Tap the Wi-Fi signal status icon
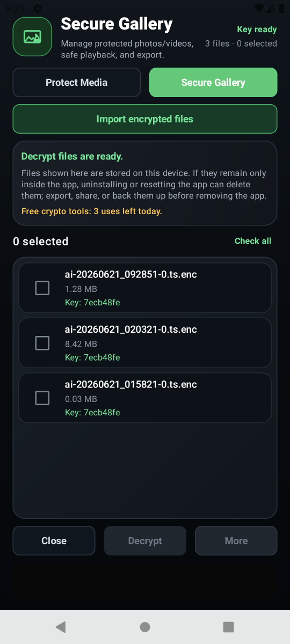This screenshot has width=290, height=644. [x=259, y=9]
